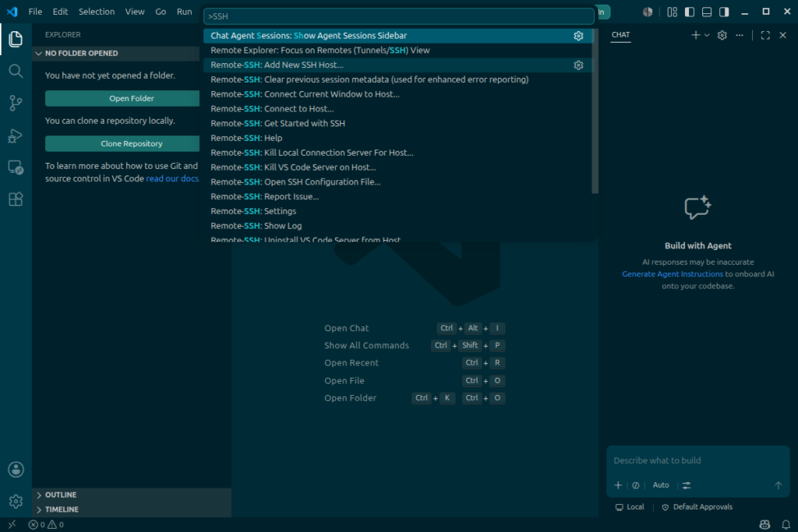Click the Generate Agent Instructions link

click(x=673, y=274)
